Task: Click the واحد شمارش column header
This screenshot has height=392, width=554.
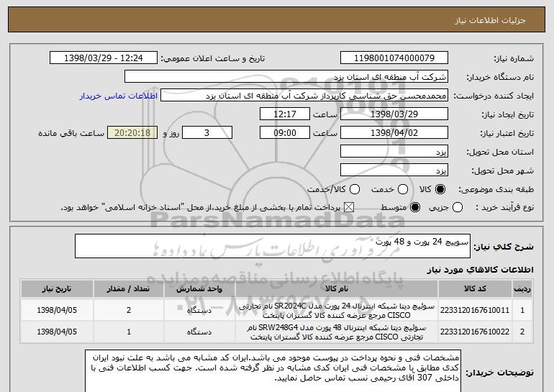Action: 199,289
